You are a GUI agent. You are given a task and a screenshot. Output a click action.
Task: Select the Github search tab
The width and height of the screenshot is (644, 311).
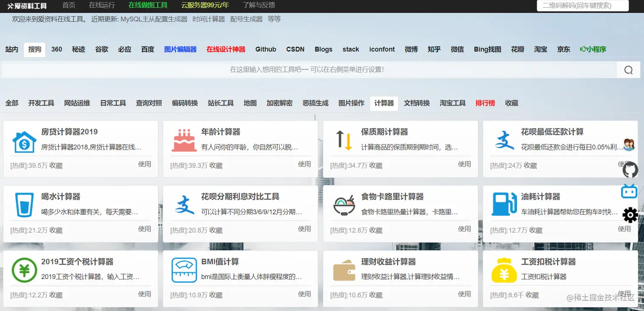tap(266, 49)
